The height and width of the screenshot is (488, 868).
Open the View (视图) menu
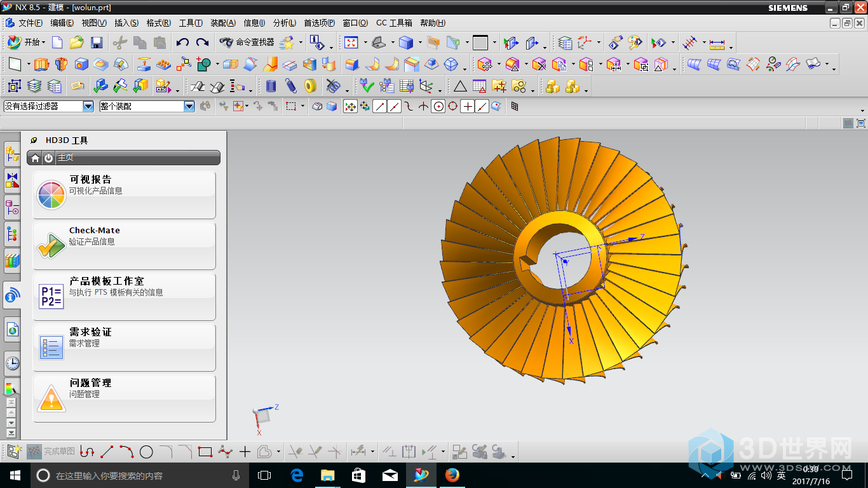tap(93, 23)
